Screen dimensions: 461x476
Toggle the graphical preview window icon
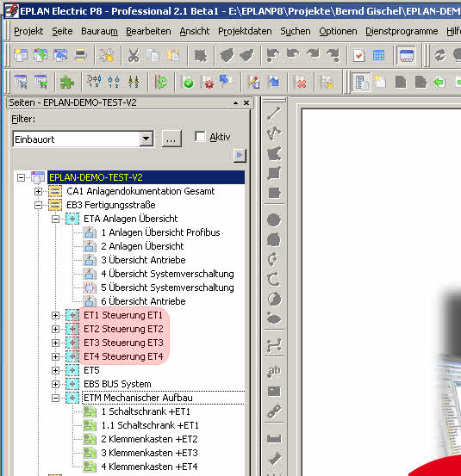click(x=407, y=56)
